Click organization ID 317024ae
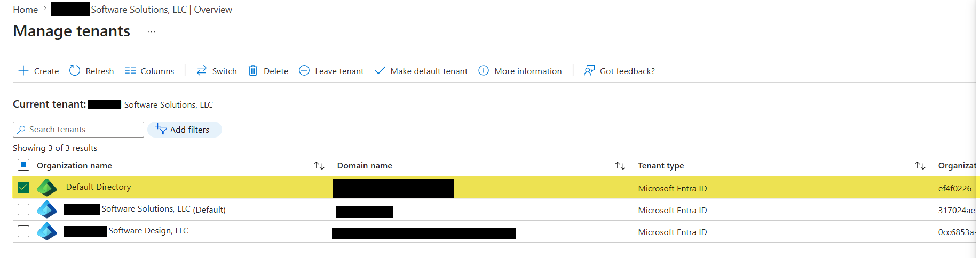Screen dimensions: 980x258 coord(957,210)
